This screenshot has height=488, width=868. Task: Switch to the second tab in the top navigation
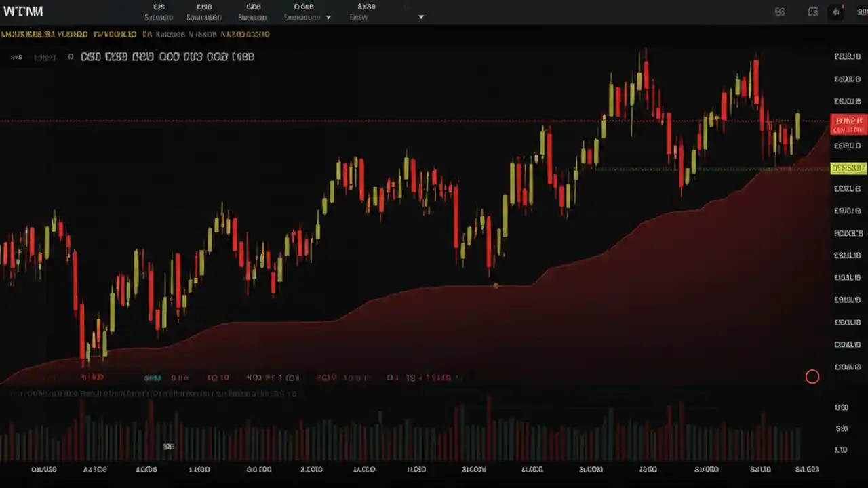point(203,12)
